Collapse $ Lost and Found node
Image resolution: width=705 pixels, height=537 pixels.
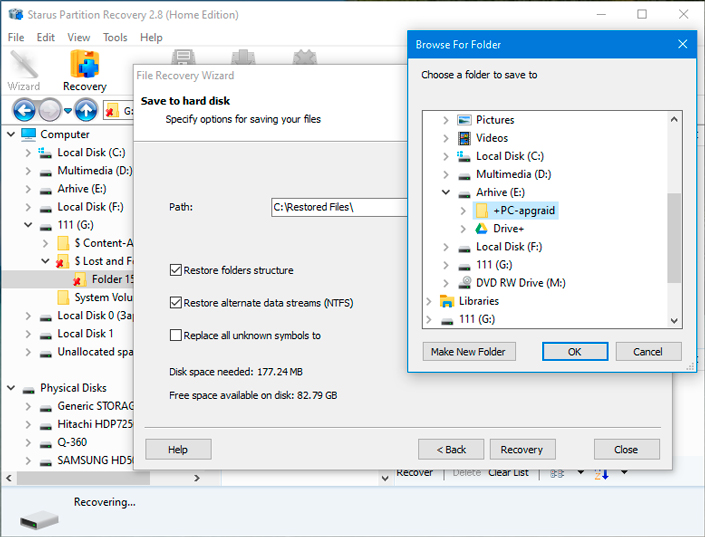point(45,261)
